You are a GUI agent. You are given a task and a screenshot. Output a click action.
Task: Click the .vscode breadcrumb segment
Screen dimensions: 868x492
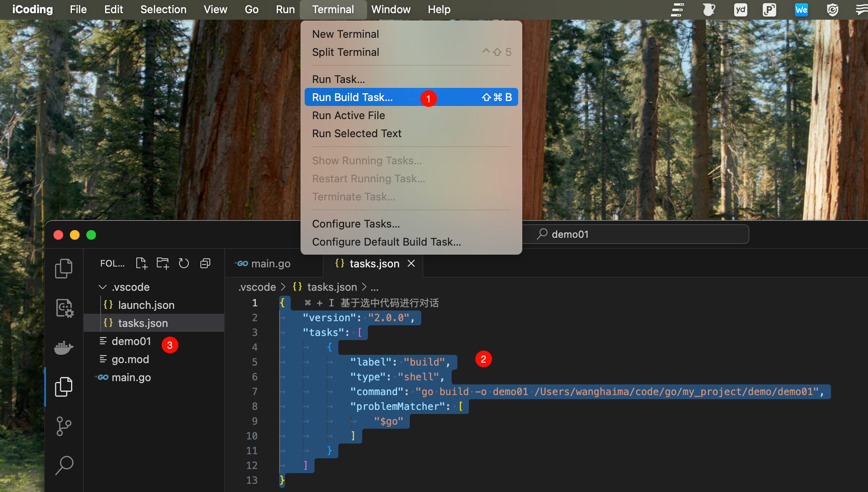click(x=257, y=287)
